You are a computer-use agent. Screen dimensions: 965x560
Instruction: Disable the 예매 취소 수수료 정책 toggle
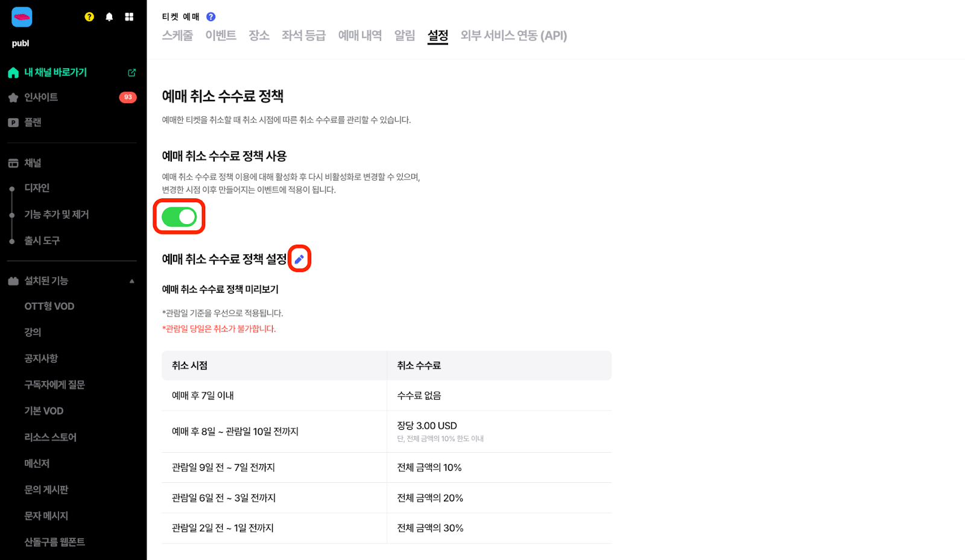(179, 217)
